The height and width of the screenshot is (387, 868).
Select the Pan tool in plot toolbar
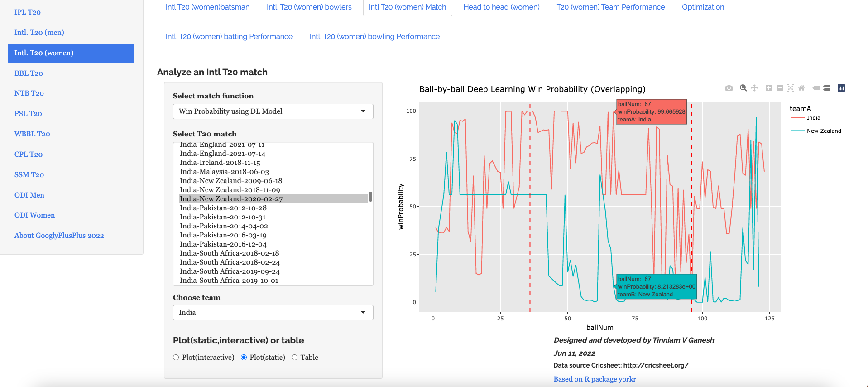[754, 88]
